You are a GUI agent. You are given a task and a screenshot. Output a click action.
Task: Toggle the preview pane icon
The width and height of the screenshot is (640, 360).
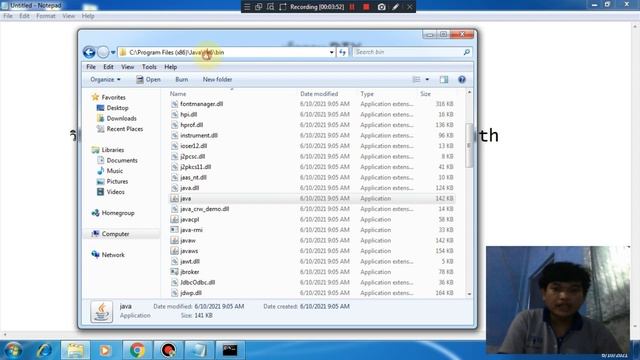click(444, 80)
